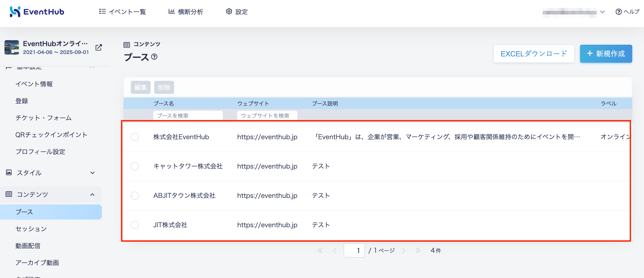Select the キャットタワー株式会社 row radio button
644x278 pixels.
coord(135,166)
